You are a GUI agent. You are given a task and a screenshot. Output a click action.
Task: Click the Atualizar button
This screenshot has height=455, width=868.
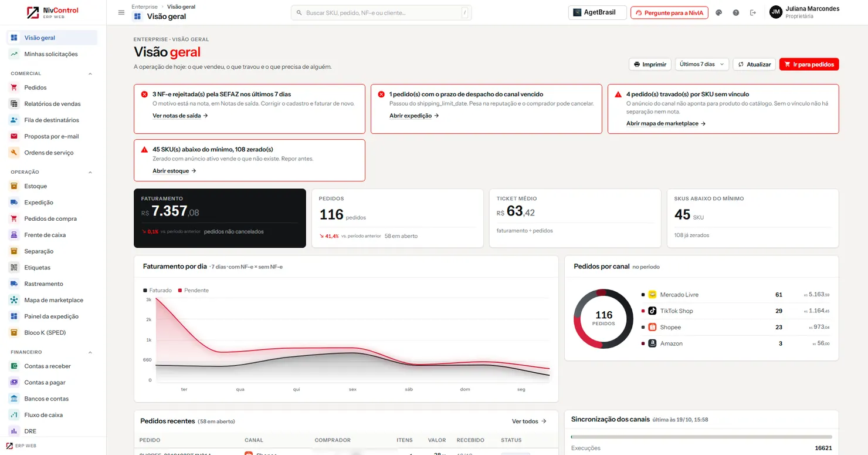pyautogui.click(x=754, y=64)
